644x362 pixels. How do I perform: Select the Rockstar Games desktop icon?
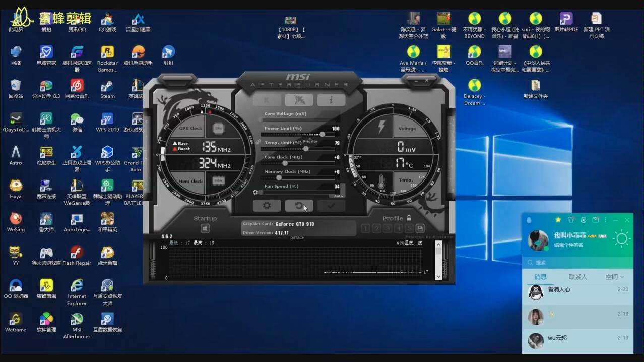click(x=107, y=58)
